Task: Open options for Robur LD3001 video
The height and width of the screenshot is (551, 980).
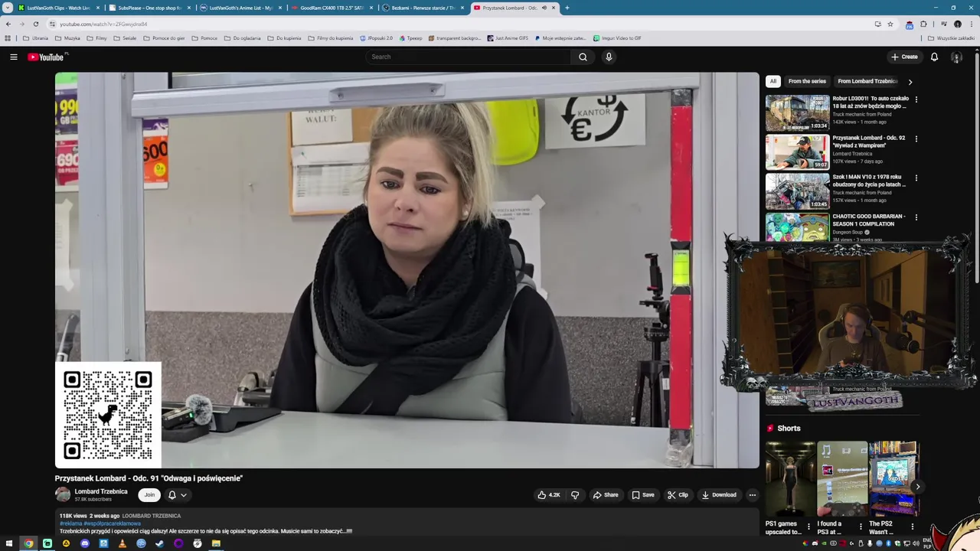Action: [x=916, y=99]
